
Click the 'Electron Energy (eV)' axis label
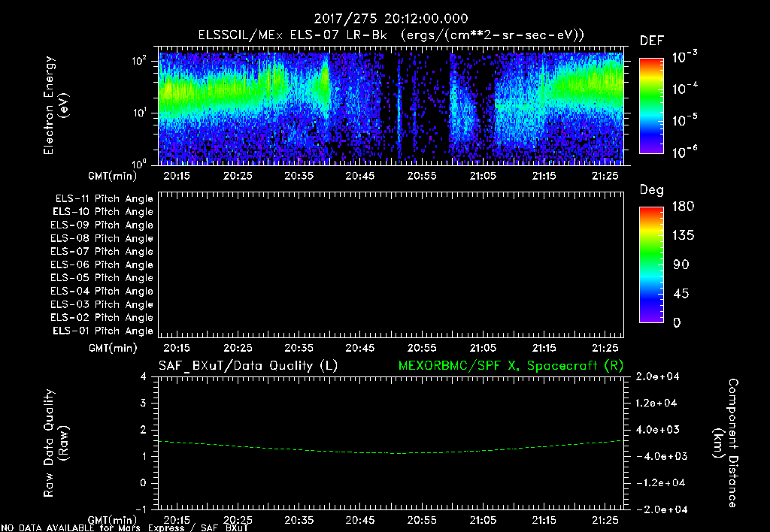pyautogui.click(x=56, y=105)
